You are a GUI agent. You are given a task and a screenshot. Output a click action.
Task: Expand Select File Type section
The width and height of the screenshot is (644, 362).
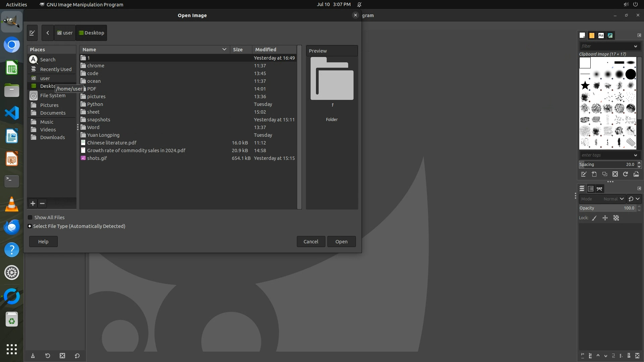(x=30, y=226)
